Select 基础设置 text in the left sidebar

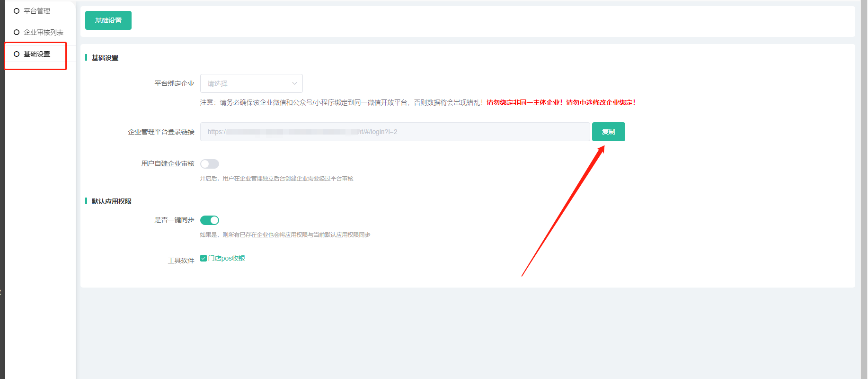[37, 54]
